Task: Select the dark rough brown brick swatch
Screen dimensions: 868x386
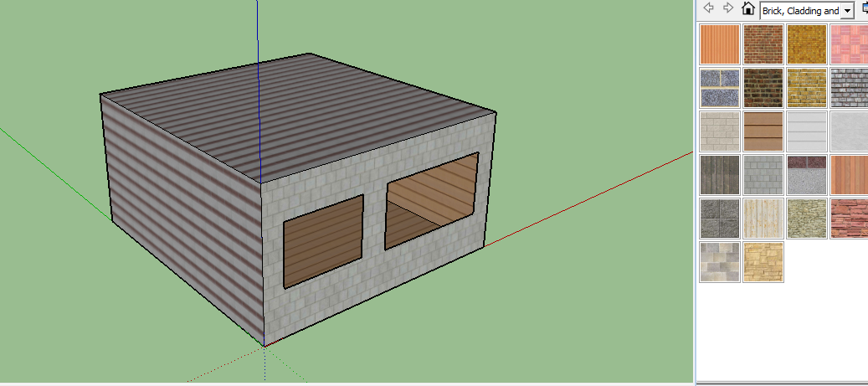Action: [x=763, y=88]
